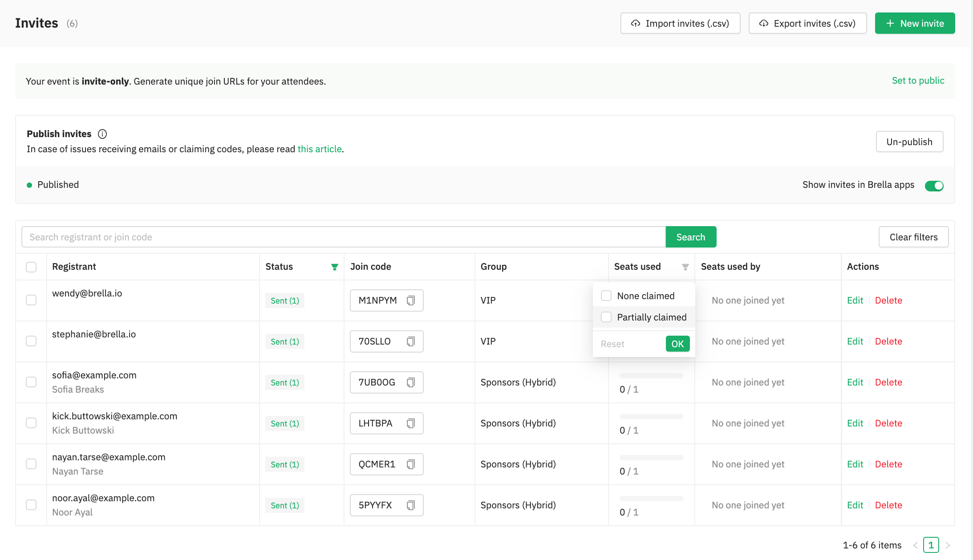The height and width of the screenshot is (560, 973).
Task: Open the Status column filter
Action: 334,267
